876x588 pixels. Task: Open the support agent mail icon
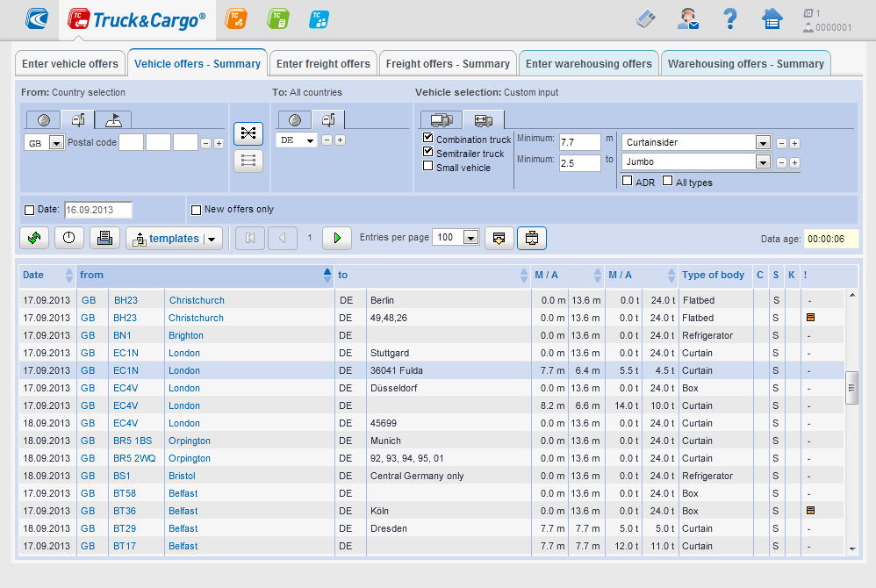click(x=688, y=19)
